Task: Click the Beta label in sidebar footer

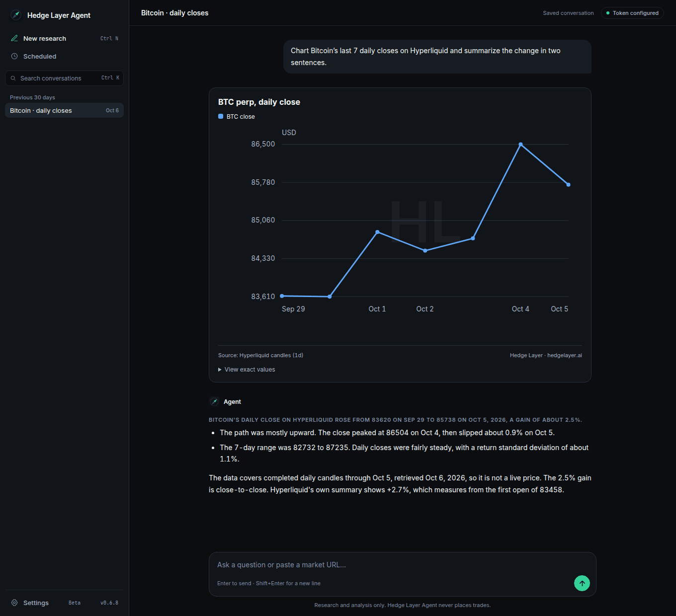Action: 75,603
